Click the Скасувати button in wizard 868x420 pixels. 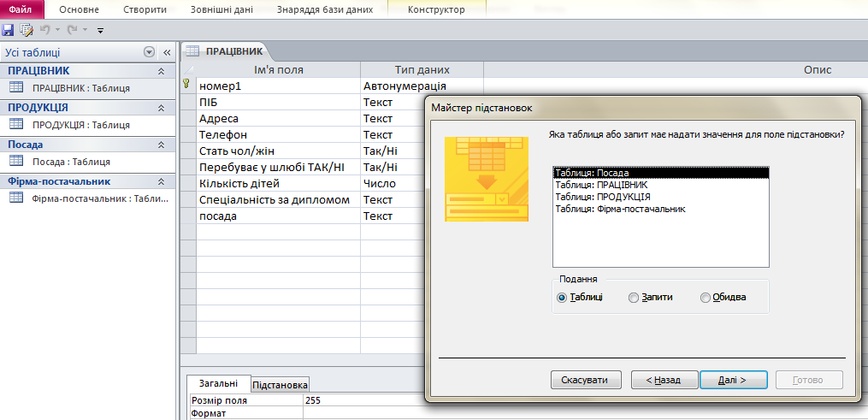click(584, 380)
